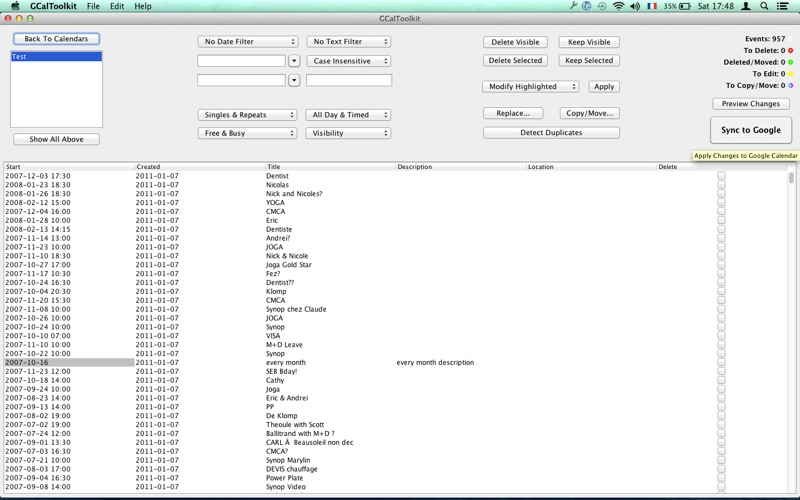Click the Delete Visible button
800x500 pixels.
[x=515, y=42]
